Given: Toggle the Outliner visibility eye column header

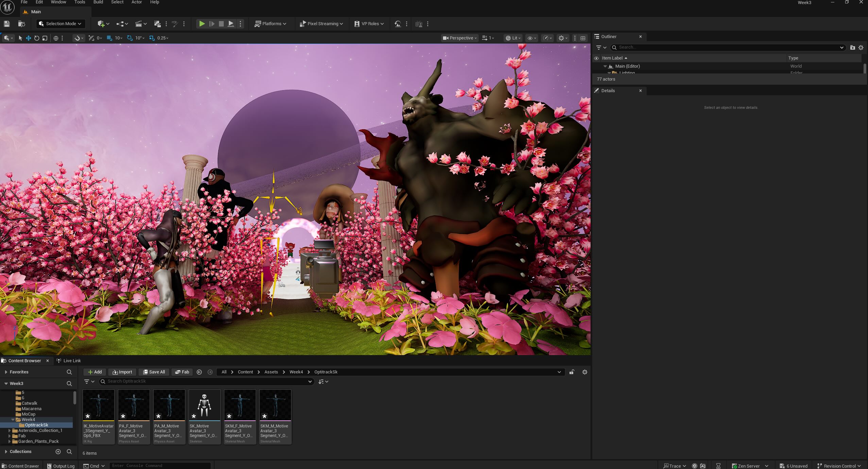Looking at the screenshot, I should point(596,58).
